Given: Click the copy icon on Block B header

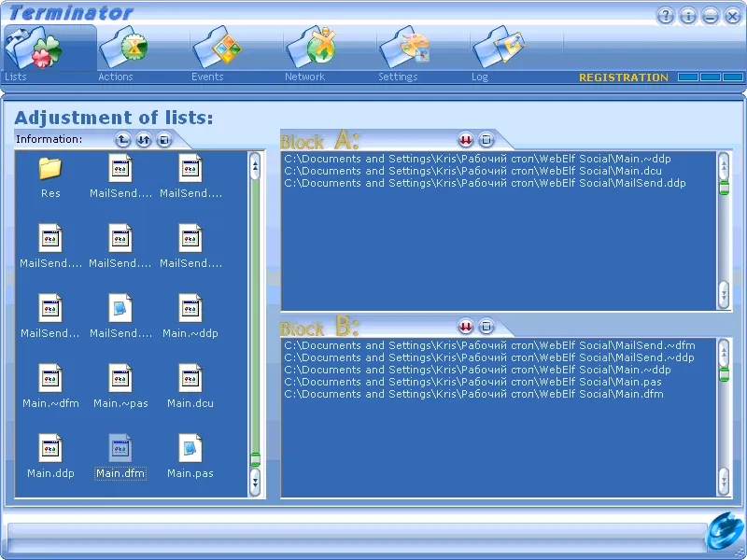Looking at the screenshot, I should 486,326.
